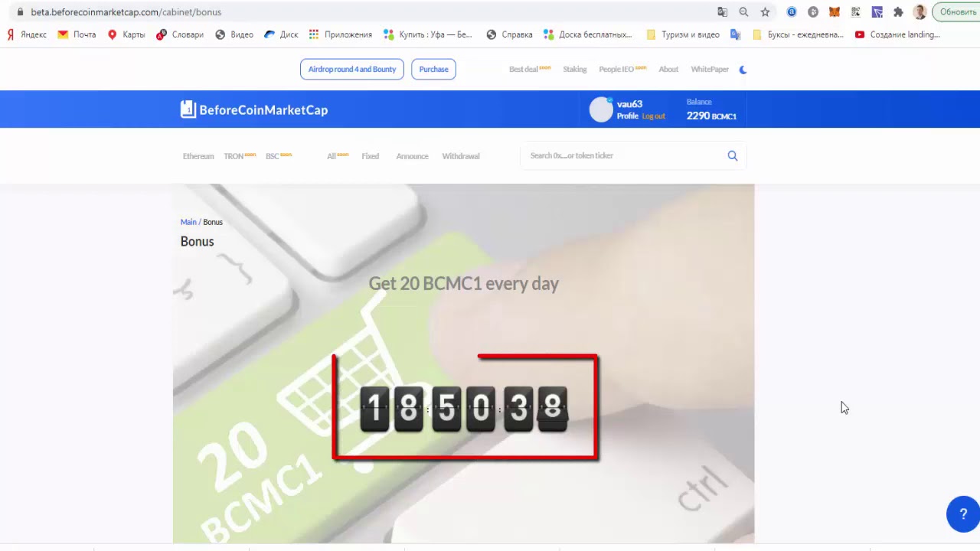Click the site lock icon in address bar
This screenshot has height=551, width=980.
tap(19, 12)
